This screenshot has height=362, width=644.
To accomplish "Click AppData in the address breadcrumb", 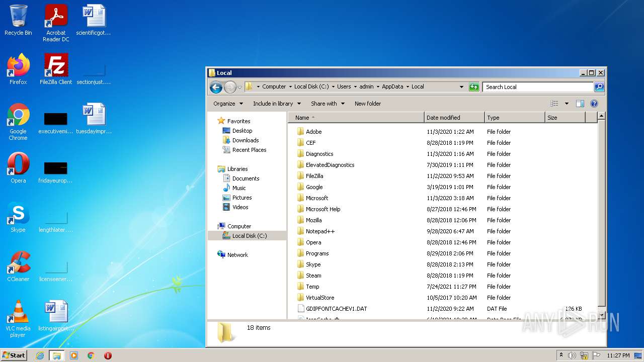I will click(392, 86).
